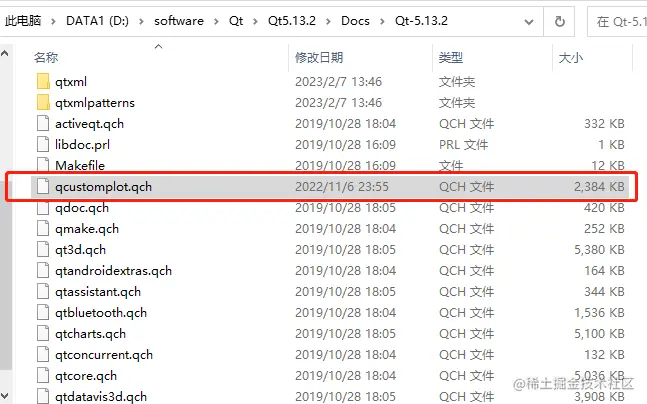Screen dimensions: 647x404
Task: Click the qtdatavis3d.qch file icon
Action: (x=43, y=396)
